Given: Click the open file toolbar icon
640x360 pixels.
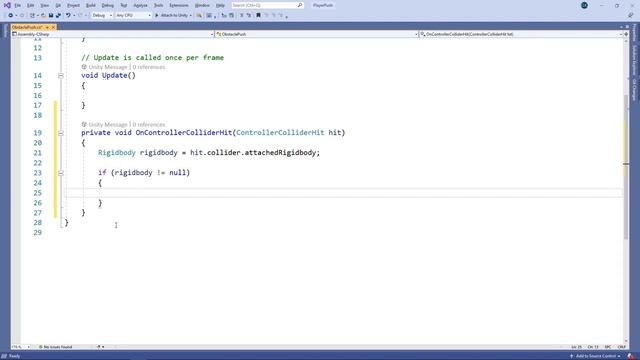Looking at the screenshot, I should pyautogui.click(x=43, y=16).
